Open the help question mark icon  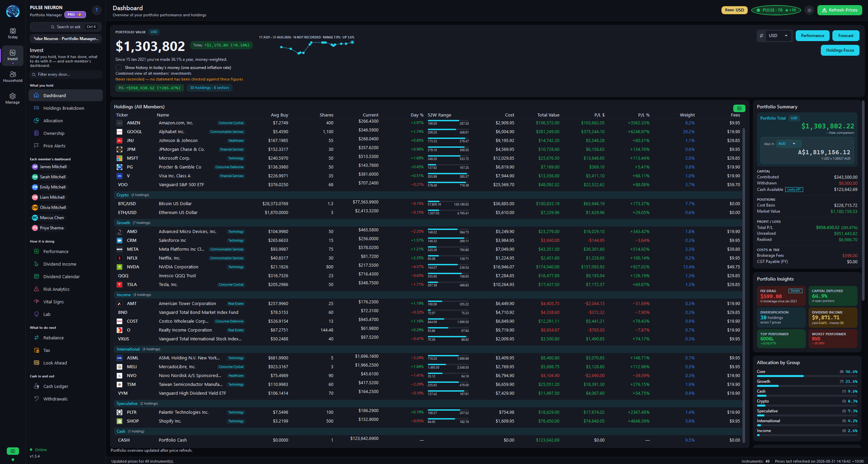[x=97, y=10]
